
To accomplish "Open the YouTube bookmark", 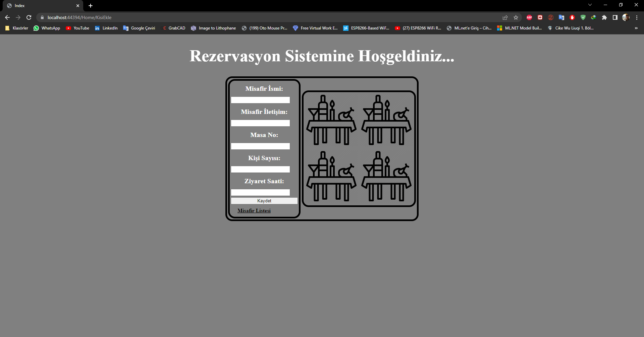I will tap(77, 28).
